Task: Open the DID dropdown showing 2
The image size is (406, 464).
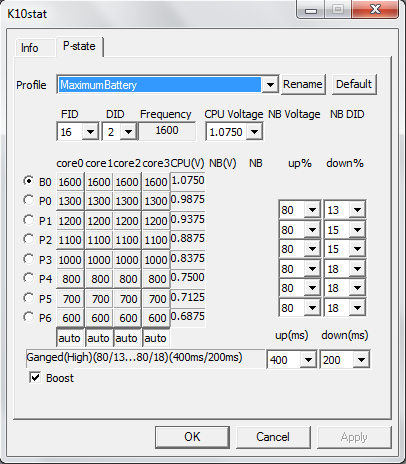Action: 119,132
